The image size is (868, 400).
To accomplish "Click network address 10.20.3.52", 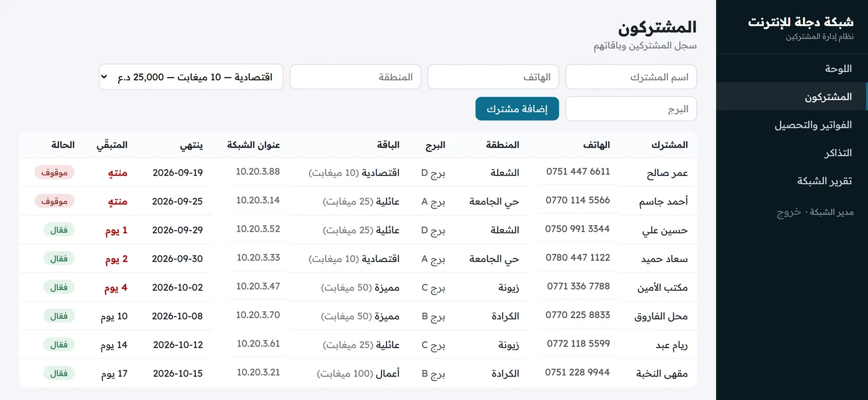I will pos(258,229).
